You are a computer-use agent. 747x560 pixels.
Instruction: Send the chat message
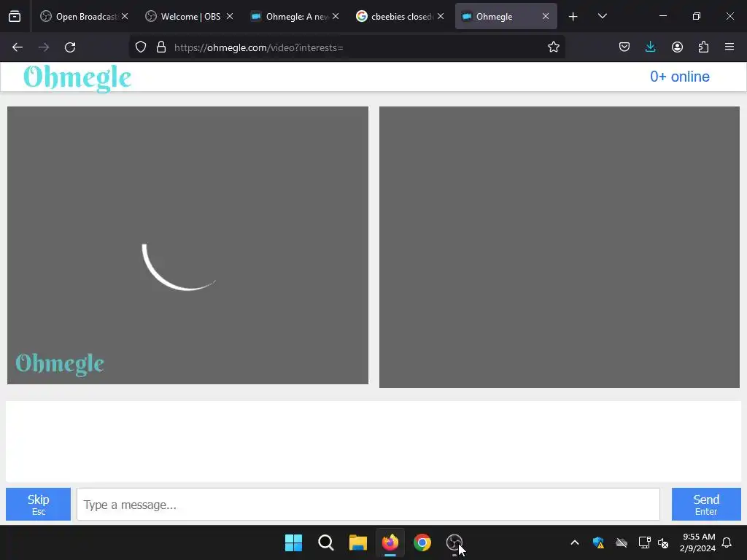tap(706, 505)
